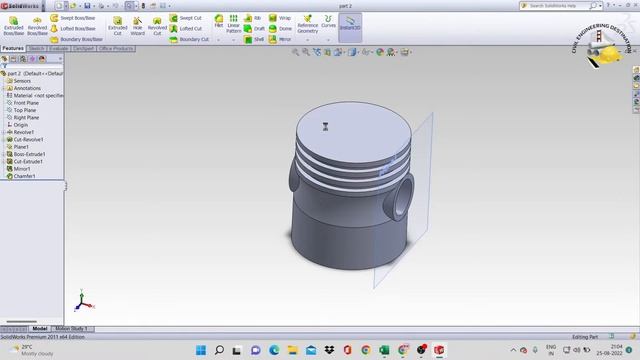Open the Curves dropdown arrow

pos(328,40)
